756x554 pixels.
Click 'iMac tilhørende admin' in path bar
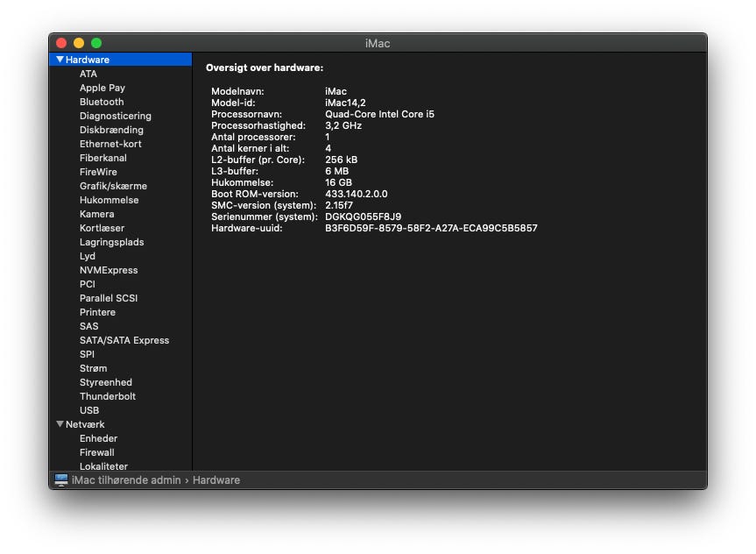pyautogui.click(x=126, y=480)
